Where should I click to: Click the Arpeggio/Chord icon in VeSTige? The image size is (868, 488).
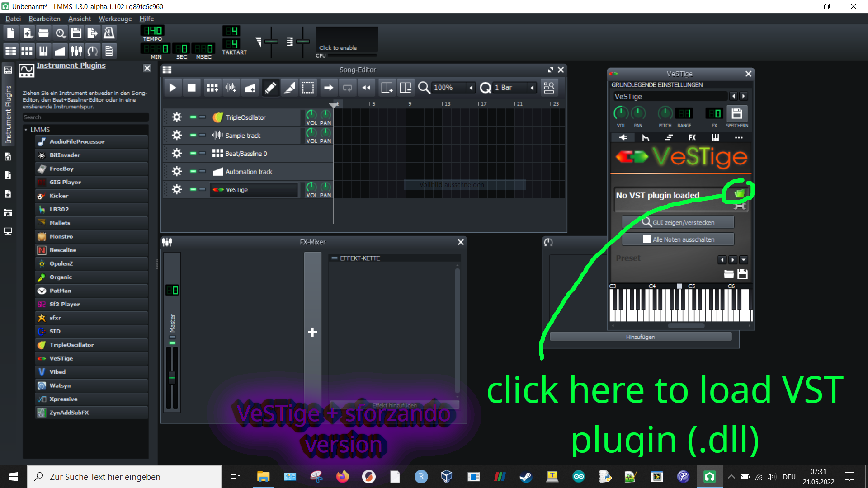(669, 138)
